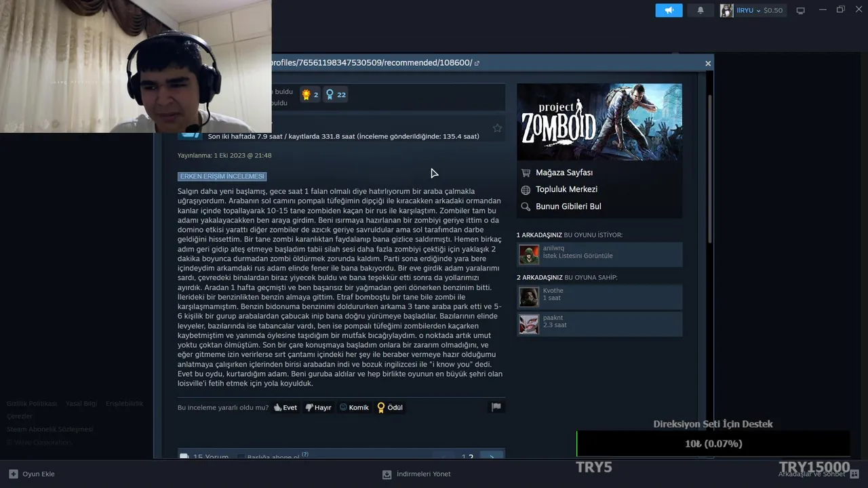Click the review URL address text
868x488 pixels.
pyautogui.click(x=372, y=63)
